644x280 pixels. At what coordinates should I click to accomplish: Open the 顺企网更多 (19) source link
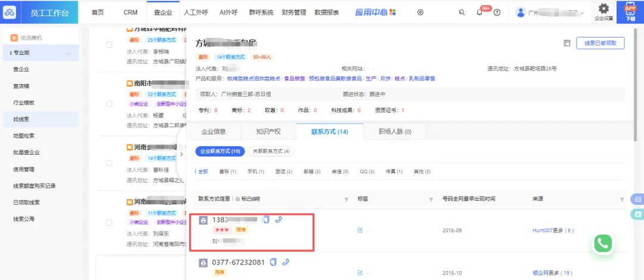click(x=552, y=273)
